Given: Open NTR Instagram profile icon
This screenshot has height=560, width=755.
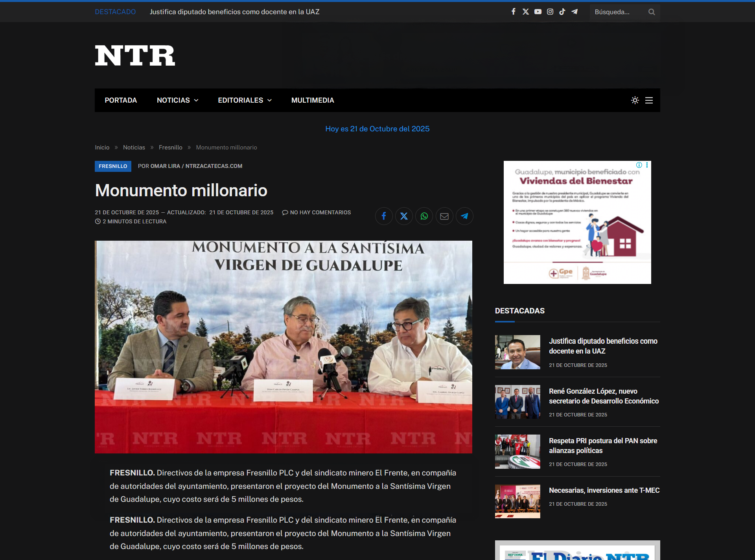Looking at the screenshot, I should tap(550, 12).
